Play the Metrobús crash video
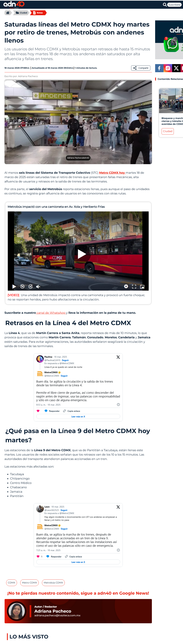This screenshot has height=644, width=183. pyautogui.click(x=82, y=254)
